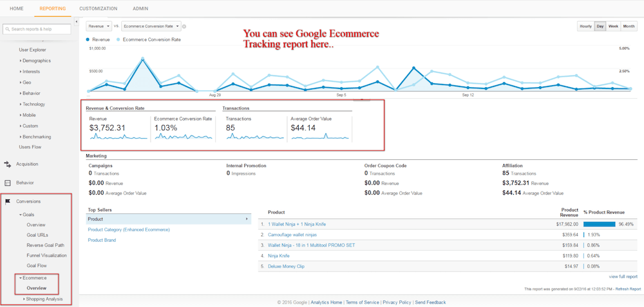Select the Ecommerce Conversion Rate 1.03% scorecard

183,128
